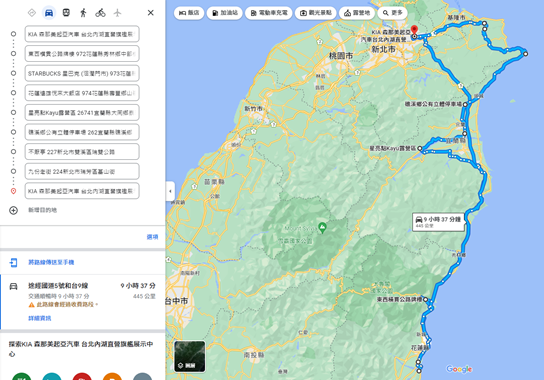
Task: Click the 觀光景點 attractions chip
Action: pyautogui.click(x=315, y=13)
